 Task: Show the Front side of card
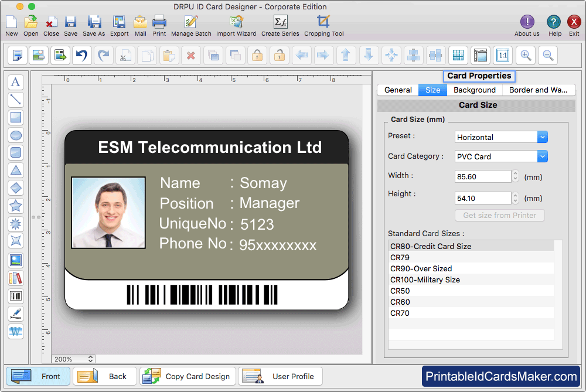[x=38, y=376]
